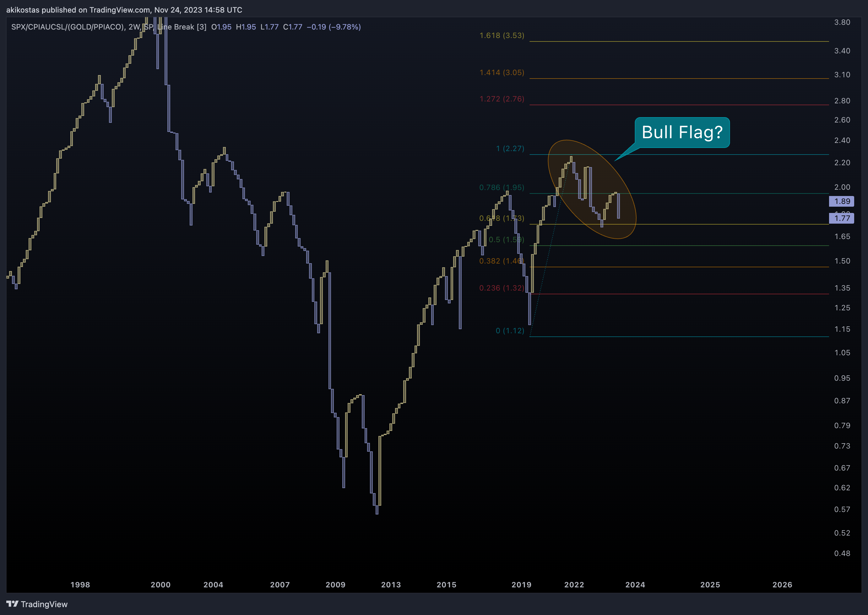The width and height of the screenshot is (868, 615).
Task: Click the 2.80 price axis value
Action: tap(842, 101)
